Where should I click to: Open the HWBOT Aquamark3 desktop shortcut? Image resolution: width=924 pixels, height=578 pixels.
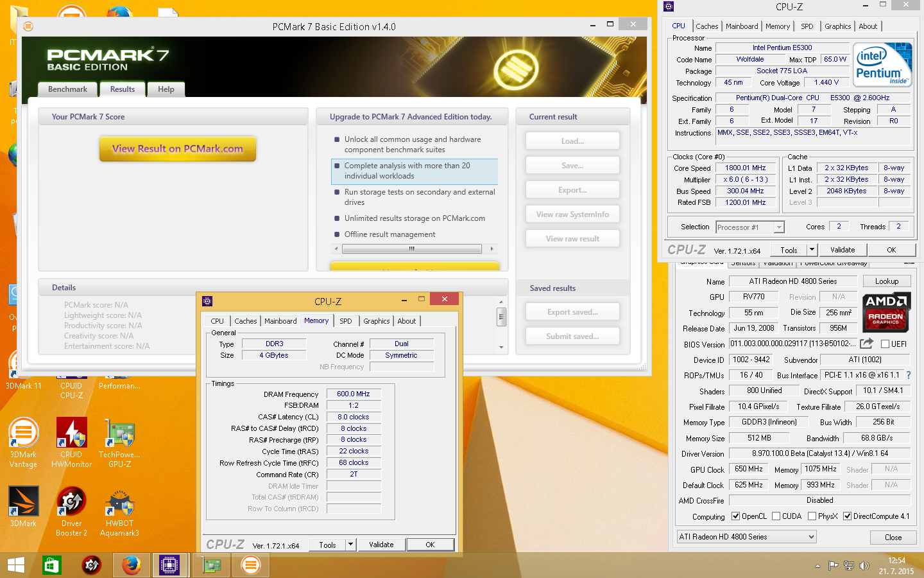[119, 512]
